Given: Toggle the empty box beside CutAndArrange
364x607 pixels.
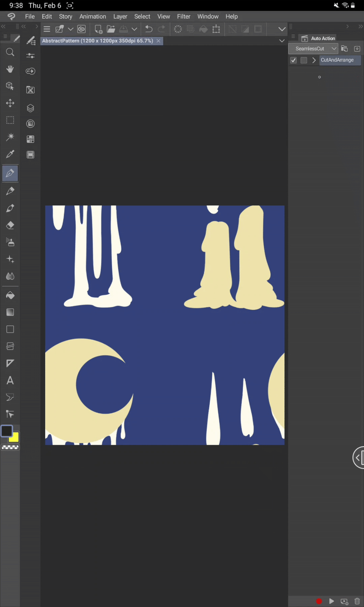Looking at the screenshot, I should [304, 60].
